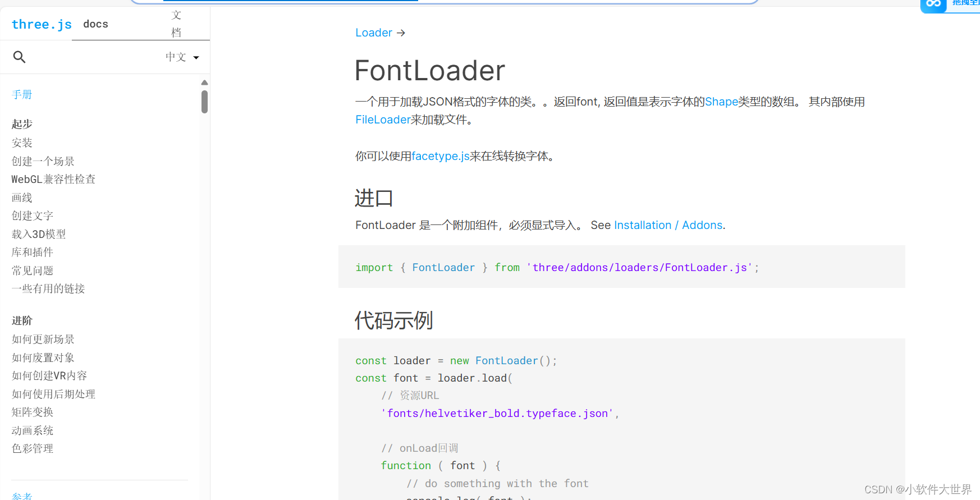The height and width of the screenshot is (500, 980).
Task: Open the 库和插件 page
Action: point(33,253)
